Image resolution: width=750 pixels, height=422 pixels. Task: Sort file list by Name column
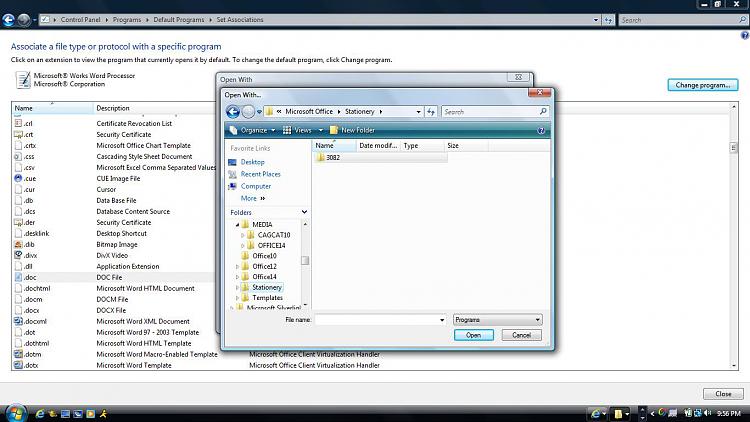(335, 145)
